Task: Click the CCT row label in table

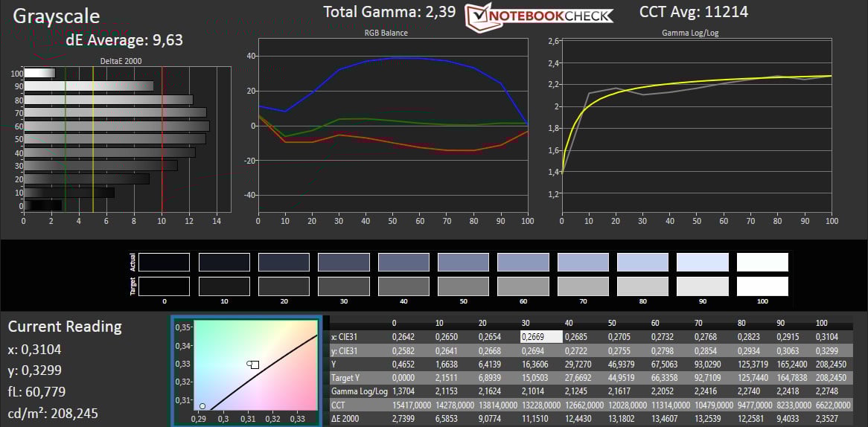Action: point(338,405)
